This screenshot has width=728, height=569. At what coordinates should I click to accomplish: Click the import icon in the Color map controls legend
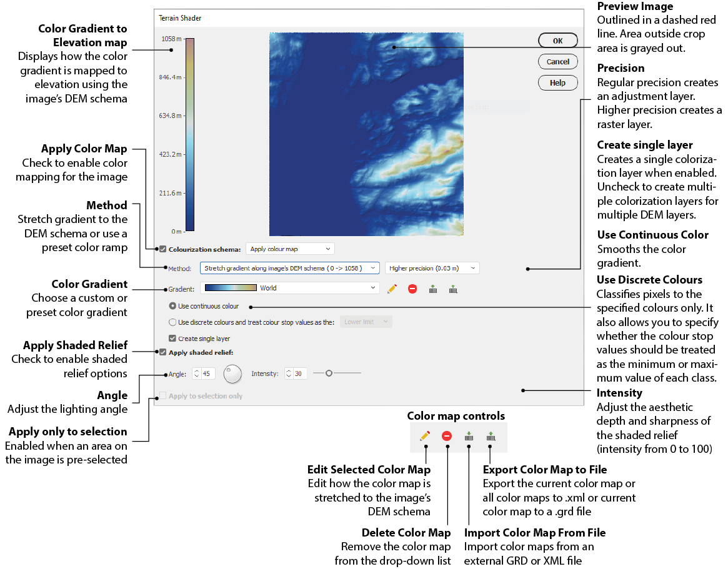tap(469, 436)
